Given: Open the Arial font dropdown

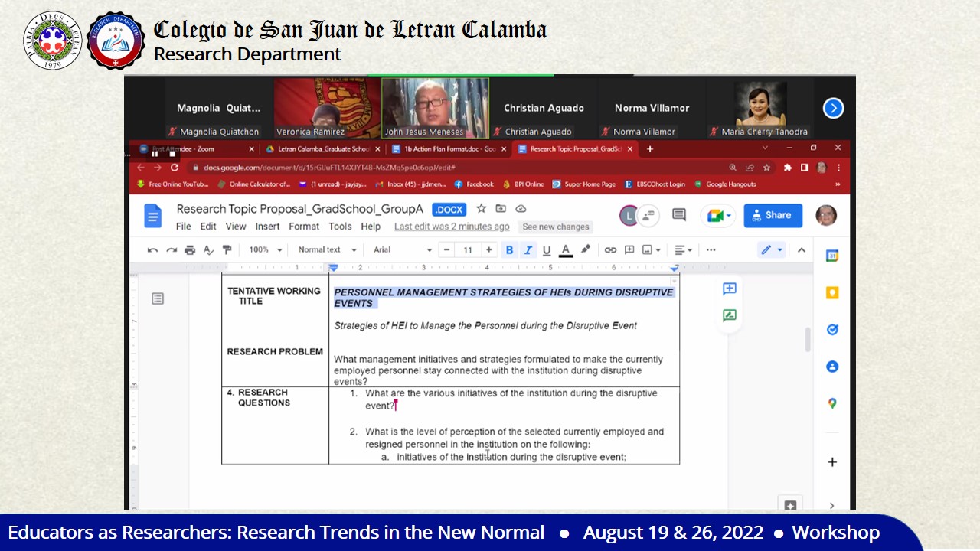Looking at the screenshot, I should tap(402, 250).
